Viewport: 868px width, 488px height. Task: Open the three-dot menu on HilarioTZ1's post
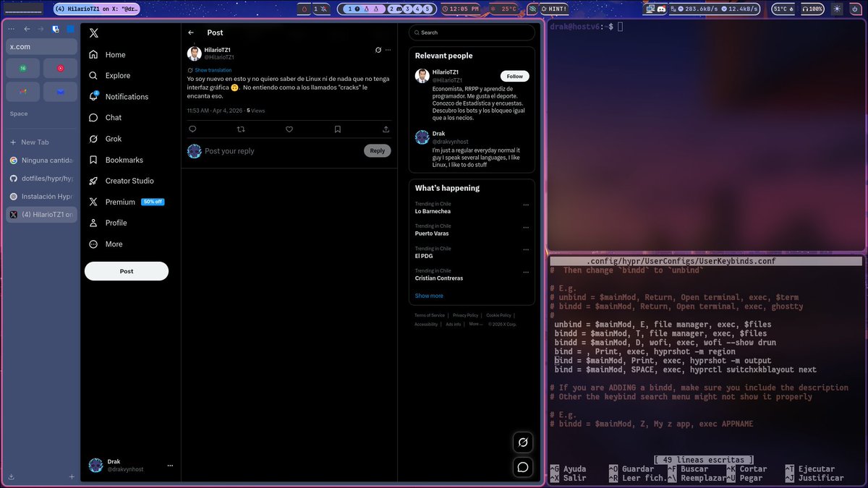click(x=388, y=50)
